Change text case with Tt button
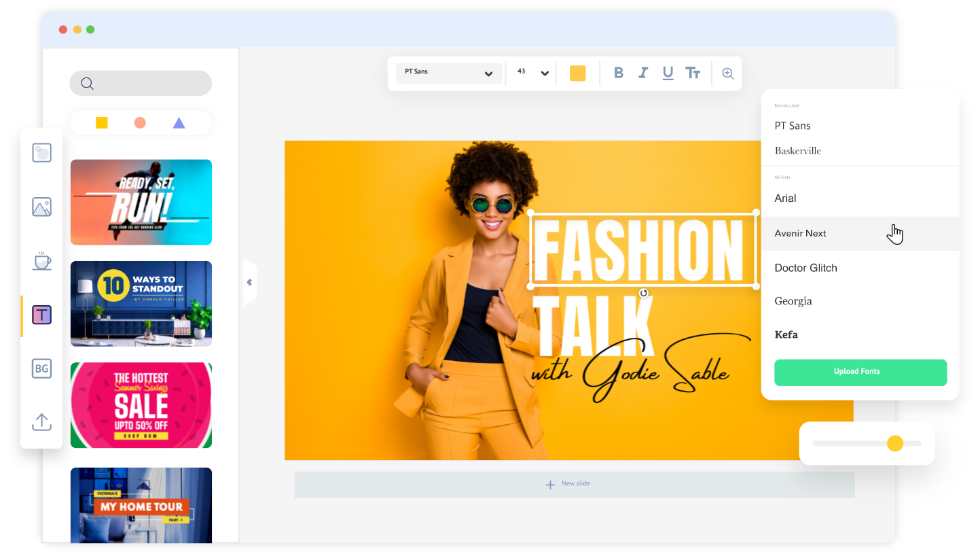 [x=693, y=73]
